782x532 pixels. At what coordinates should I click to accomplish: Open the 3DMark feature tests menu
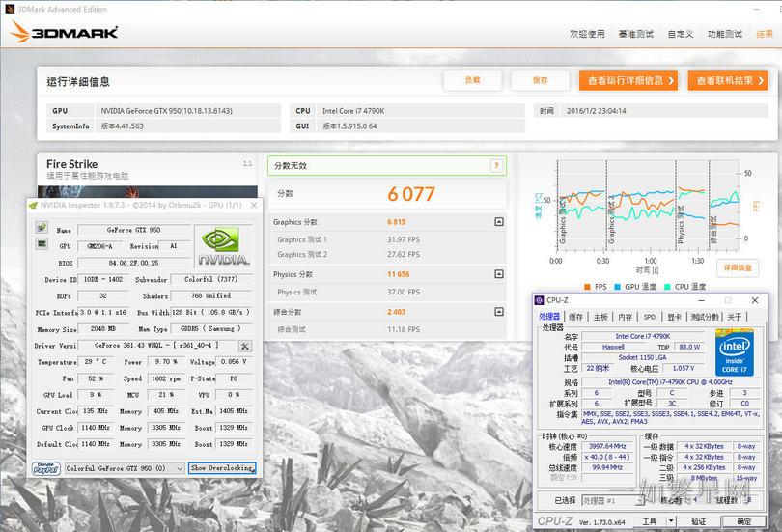(x=725, y=34)
